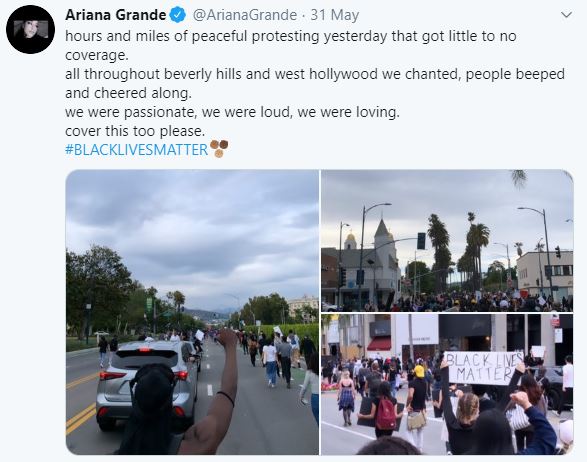Click the white church steeple in photo
Screen dimensions: 587x462
point(383,236)
